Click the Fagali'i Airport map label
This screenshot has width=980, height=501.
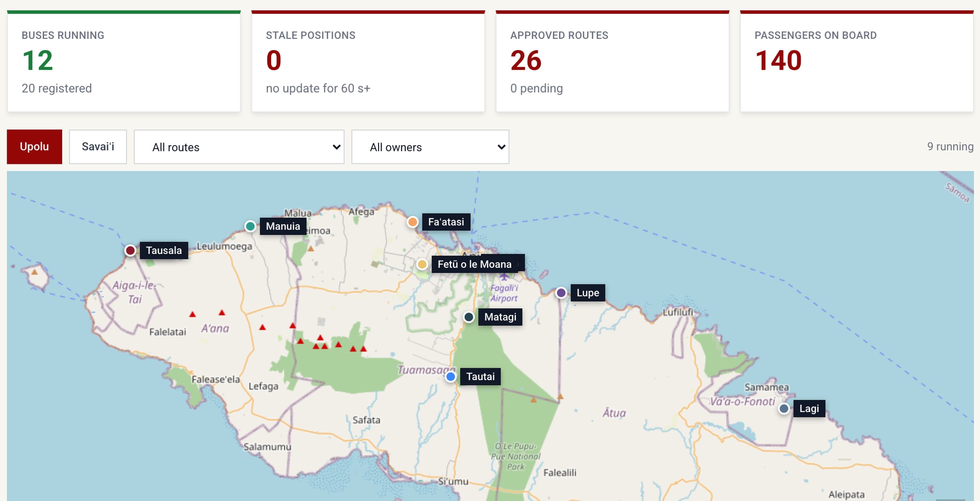pos(504,293)
